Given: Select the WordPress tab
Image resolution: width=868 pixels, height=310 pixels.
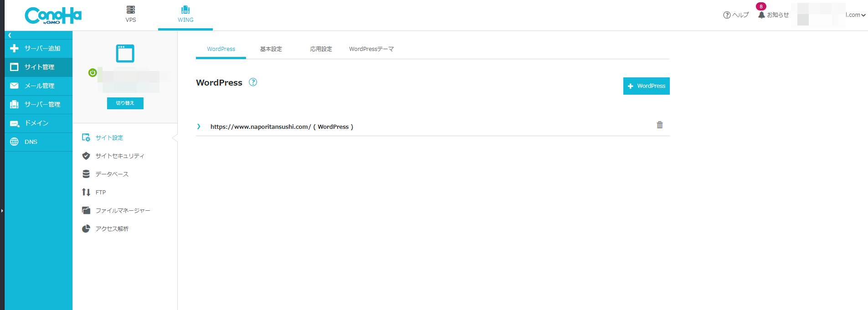Looking at the screenshot, I should [221, 49].
